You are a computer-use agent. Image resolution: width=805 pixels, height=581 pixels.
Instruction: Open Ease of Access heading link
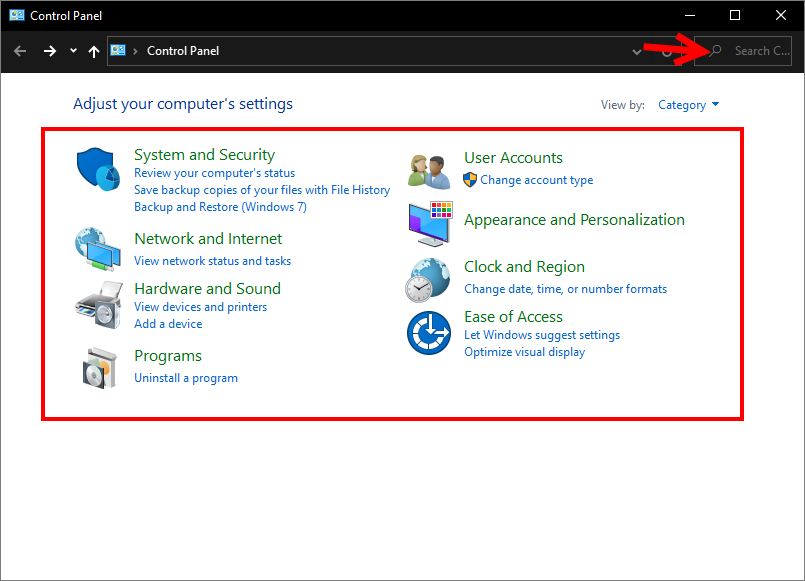click(x=513, y=317)
